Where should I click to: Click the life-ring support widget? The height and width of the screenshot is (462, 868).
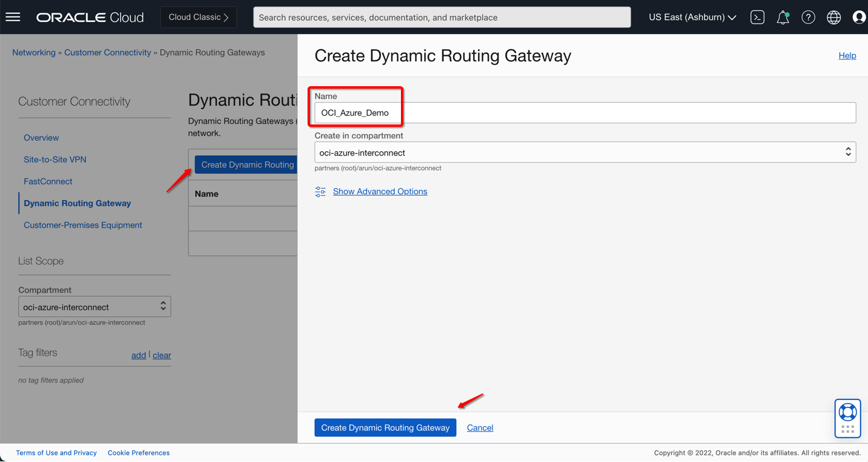[847, 413]
